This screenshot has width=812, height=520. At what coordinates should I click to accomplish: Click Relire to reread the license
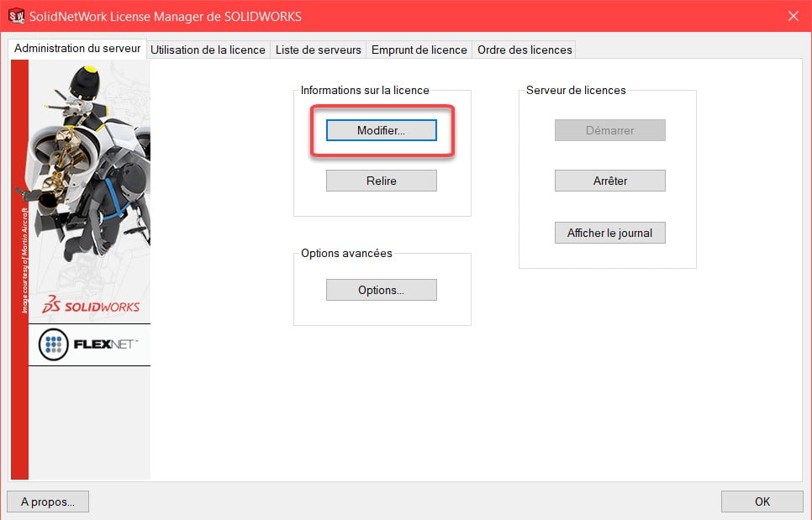(381, 181)
